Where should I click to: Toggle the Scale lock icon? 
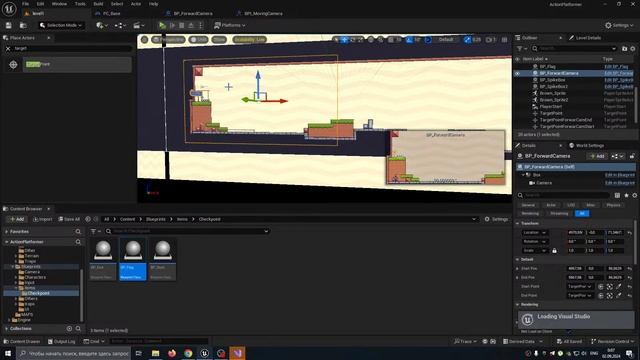tap(554, 251)
